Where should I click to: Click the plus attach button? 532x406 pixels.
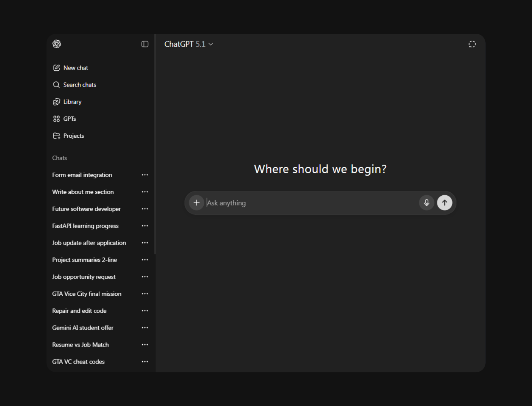pos(197,203)
